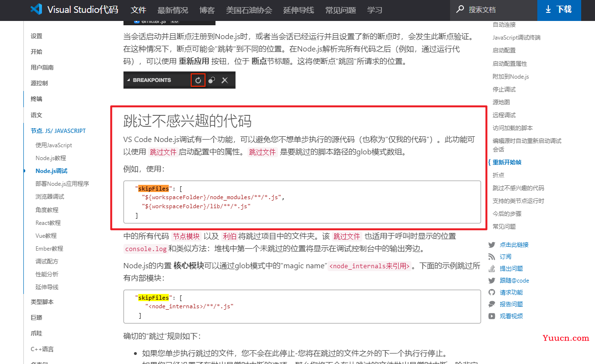The width and height of the screenshot is (595, 364).
Task: Open Vue教程 sidebar page
Action: click(x=46, y=235)
